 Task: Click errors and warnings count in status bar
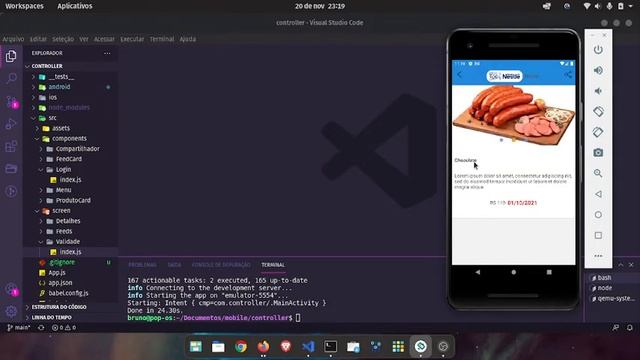coord(64,327)
